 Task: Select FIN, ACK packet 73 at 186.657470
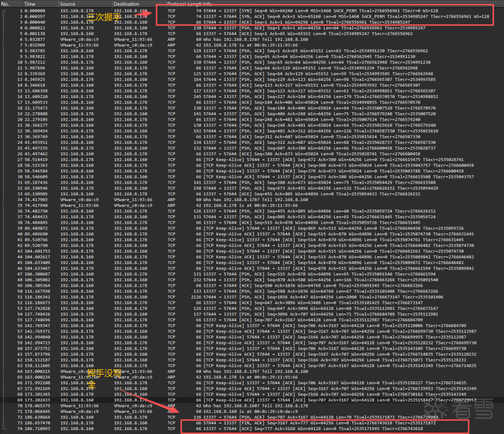(252, 423)
